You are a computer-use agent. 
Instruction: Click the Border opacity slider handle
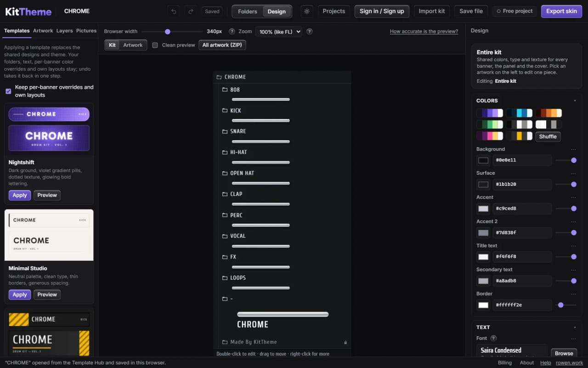point(560,305)
